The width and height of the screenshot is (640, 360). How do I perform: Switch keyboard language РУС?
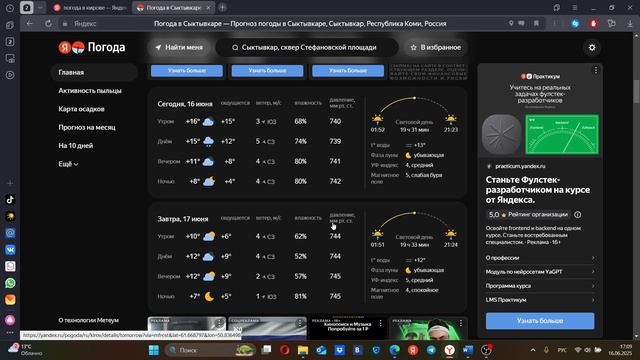pyautogui.click(x=562, y=350)
